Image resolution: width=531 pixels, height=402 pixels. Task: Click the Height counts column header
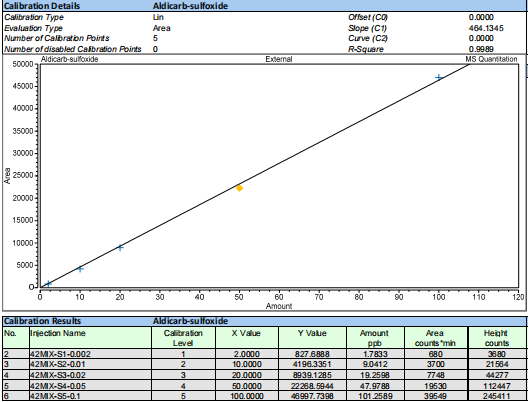pyautogui.click(x=497, y=338)
